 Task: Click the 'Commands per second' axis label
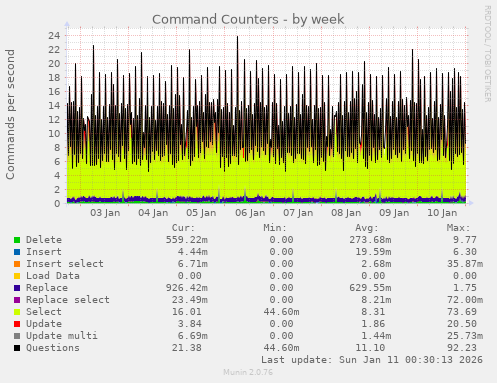[x=10, y=114]
